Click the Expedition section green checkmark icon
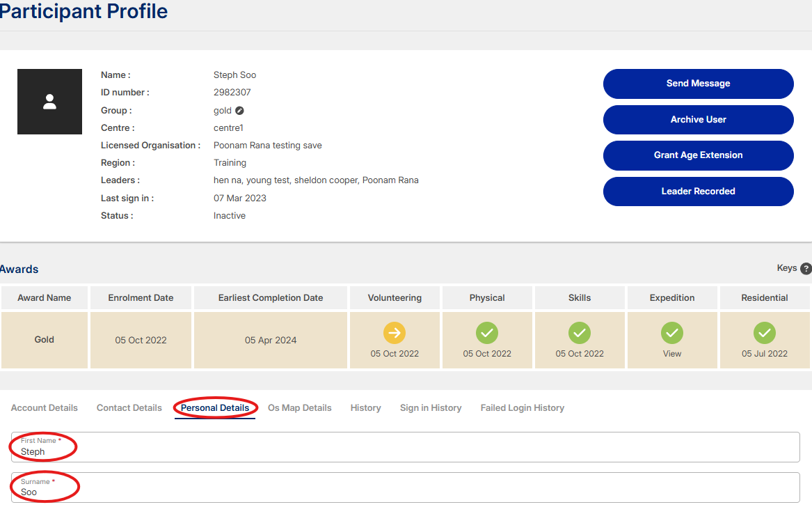 (672, 333)
